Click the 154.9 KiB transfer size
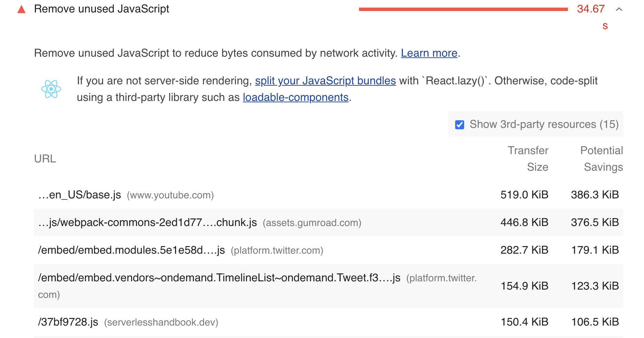Screen dimensions: 644x338 (524, 286)
